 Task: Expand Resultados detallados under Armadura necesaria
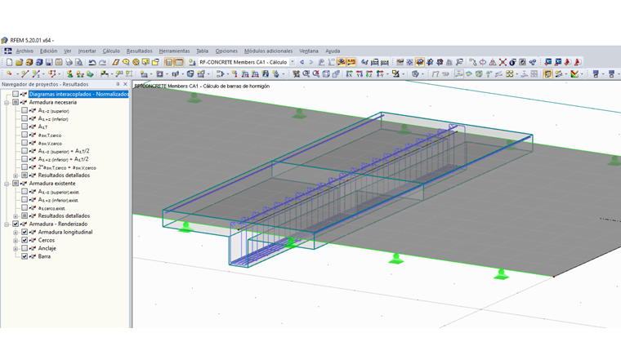point(16,175)
